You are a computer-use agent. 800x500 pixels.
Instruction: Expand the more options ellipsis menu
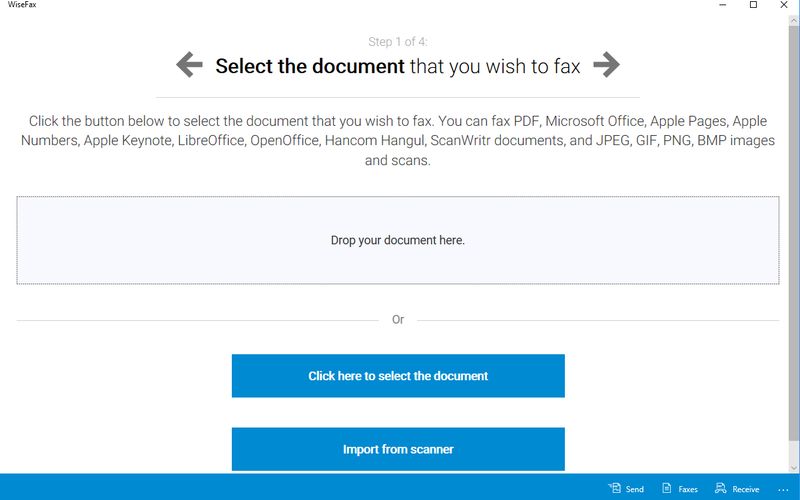pos(783,489)
